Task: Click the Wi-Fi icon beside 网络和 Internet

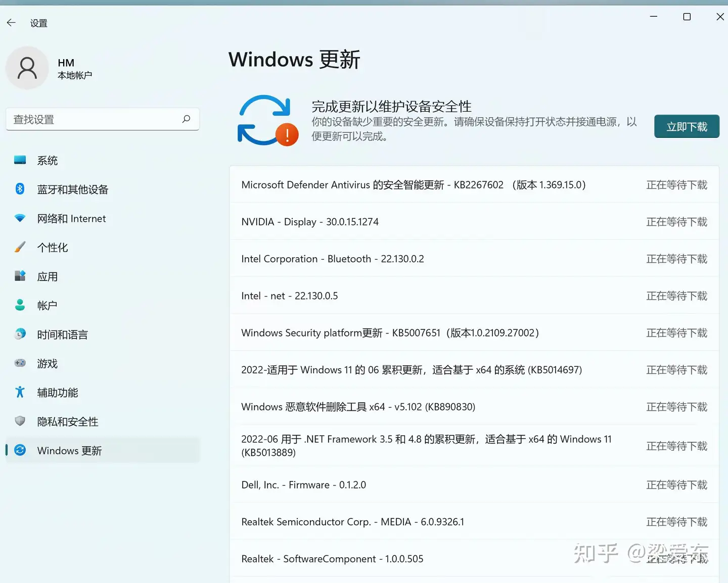Action: (20, 218)
